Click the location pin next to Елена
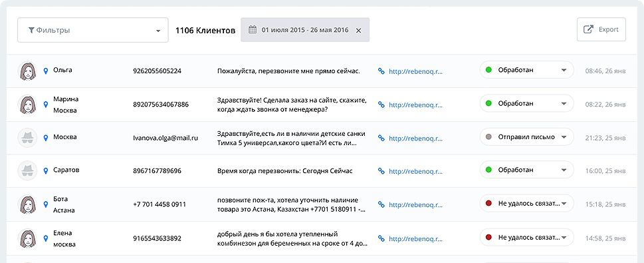 [x=46, y=238]
